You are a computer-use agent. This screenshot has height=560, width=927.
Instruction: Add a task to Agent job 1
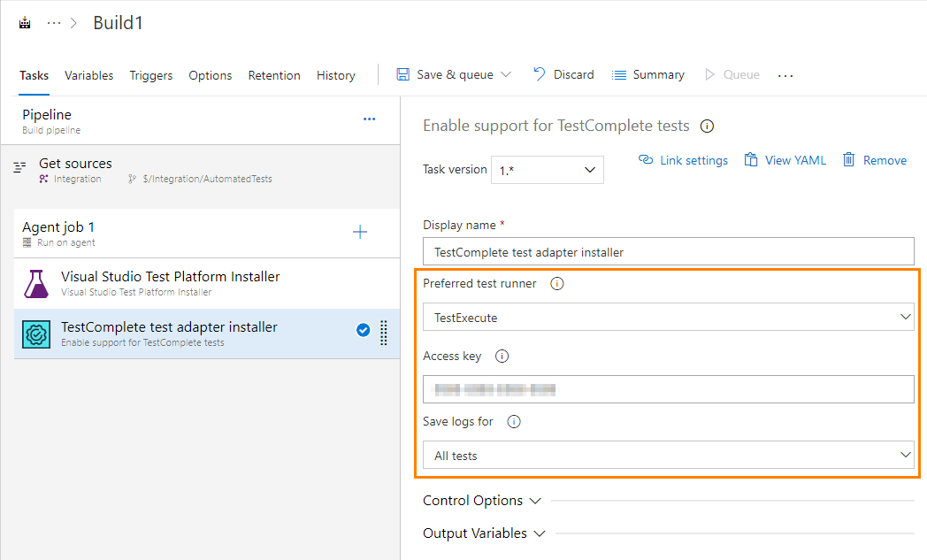coord(360,232)
